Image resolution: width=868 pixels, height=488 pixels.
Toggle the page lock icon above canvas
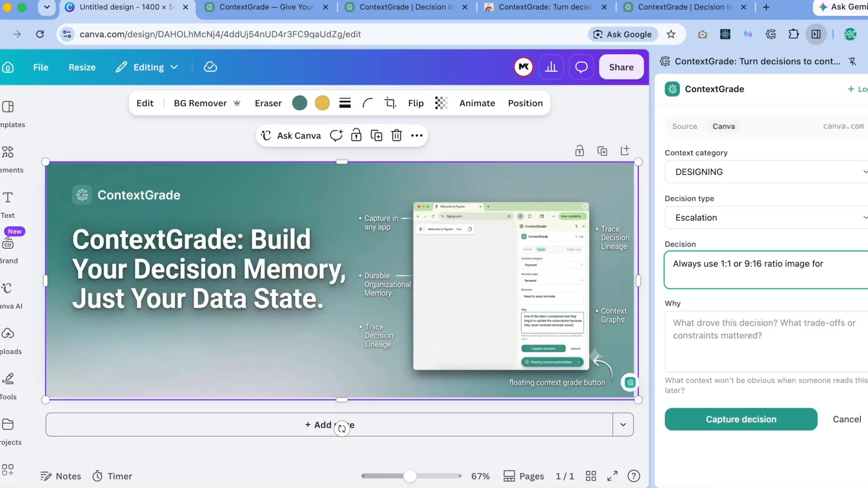click(x=580, y=151)
